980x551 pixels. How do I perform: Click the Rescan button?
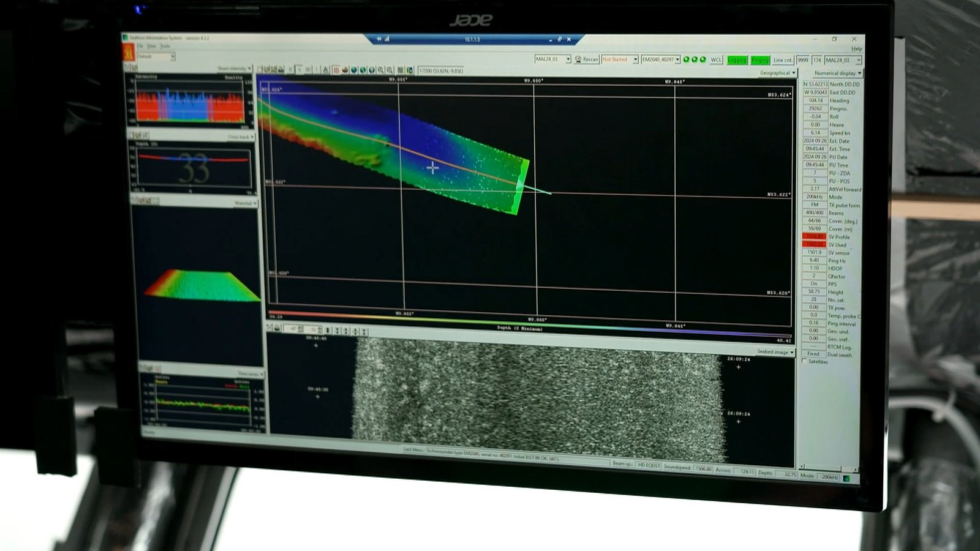[587, 59]
